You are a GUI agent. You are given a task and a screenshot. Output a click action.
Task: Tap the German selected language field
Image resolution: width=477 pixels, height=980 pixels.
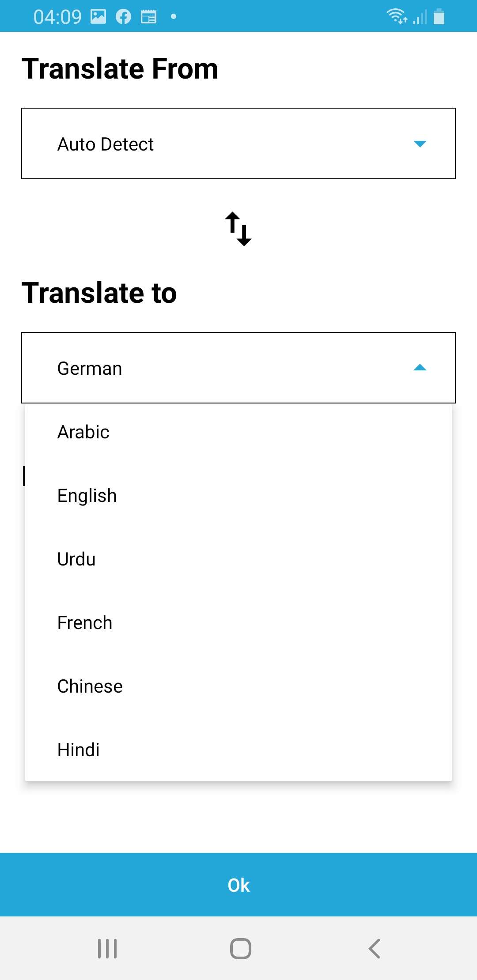[x=238, y=368]
